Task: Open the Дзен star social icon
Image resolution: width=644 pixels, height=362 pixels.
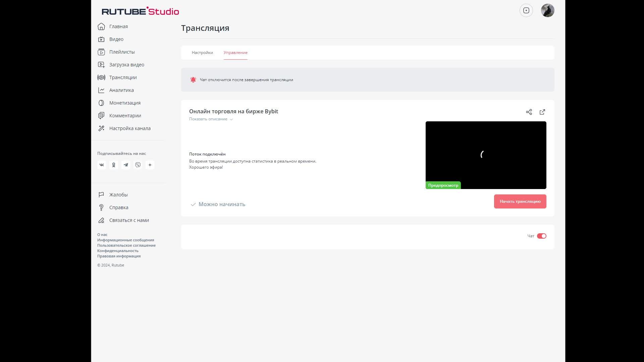Action: 150,165
